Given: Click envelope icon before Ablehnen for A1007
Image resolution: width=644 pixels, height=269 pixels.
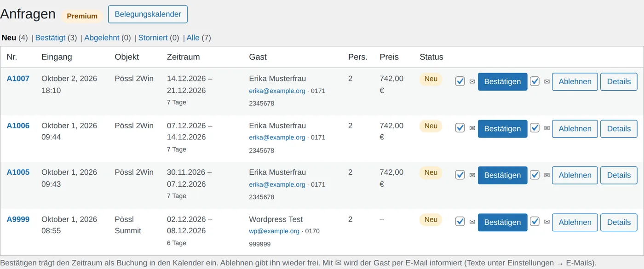Looking at the screenshot, I should 547,81.
